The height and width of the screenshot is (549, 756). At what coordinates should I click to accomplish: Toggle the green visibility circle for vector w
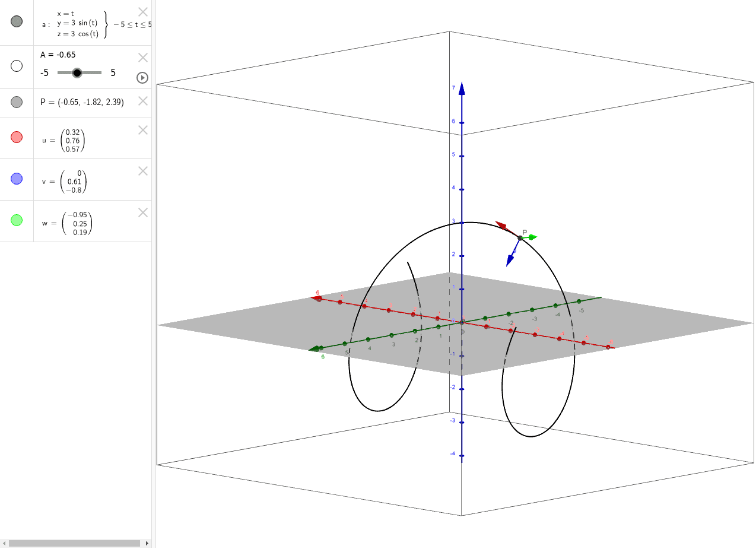(16, 220)
